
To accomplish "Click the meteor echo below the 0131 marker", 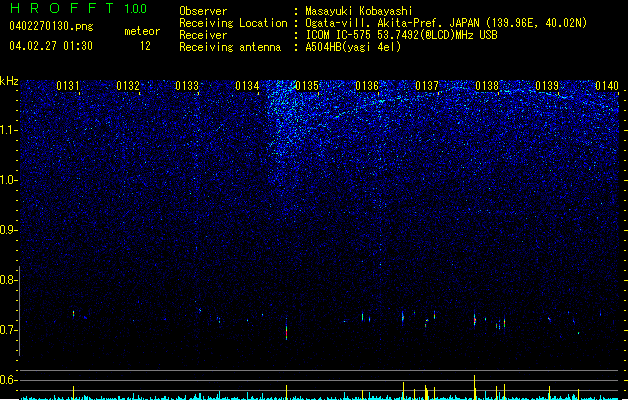I will (73, 314).
